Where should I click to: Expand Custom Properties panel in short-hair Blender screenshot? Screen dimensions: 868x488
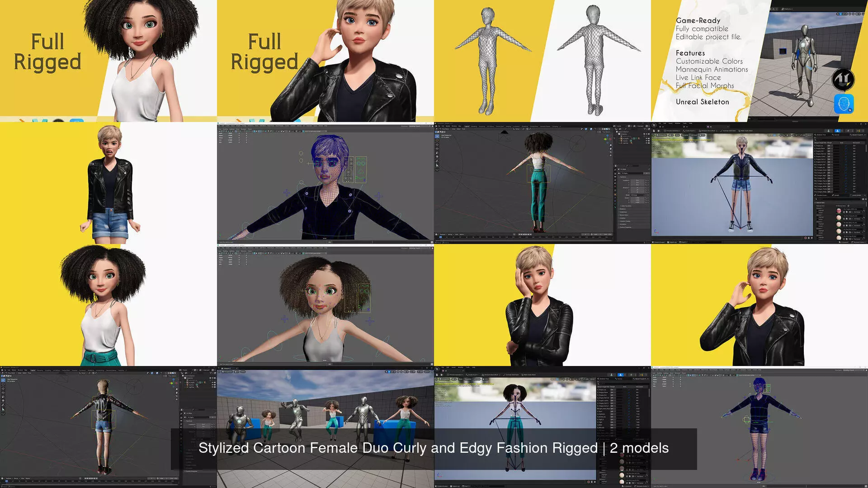[191, 471]
